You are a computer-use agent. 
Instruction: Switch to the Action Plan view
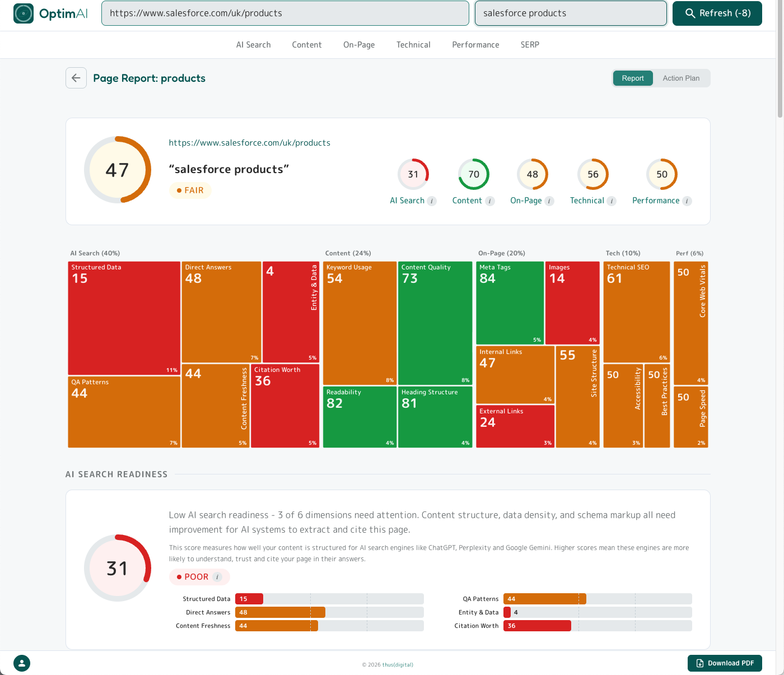click(x=681, y=78)
